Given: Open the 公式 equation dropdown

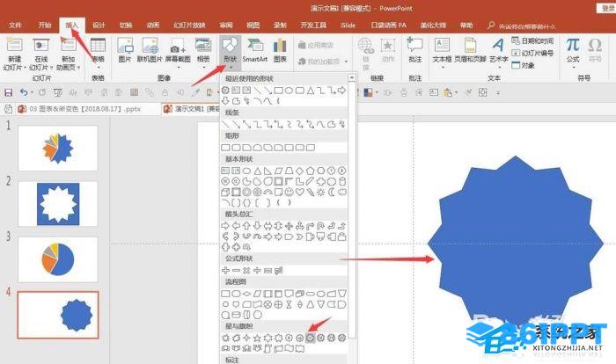Looking at the screenshot, I should pyautogui.click(x=573, y=53).
